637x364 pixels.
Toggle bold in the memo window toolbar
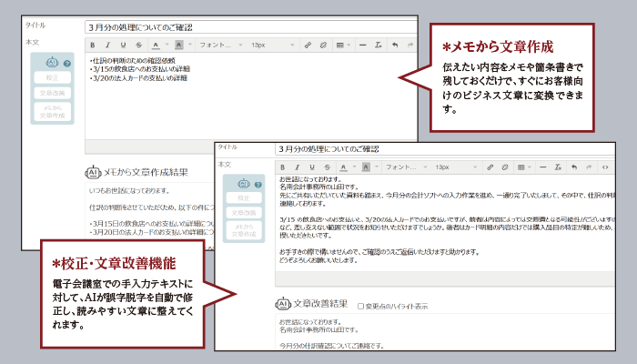93,45
